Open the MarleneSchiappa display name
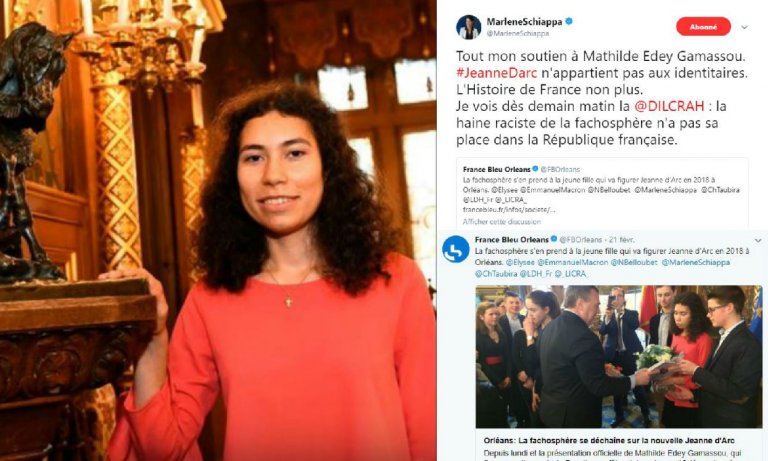The width and height of the screenshot is (768, 461). point(524,22)
